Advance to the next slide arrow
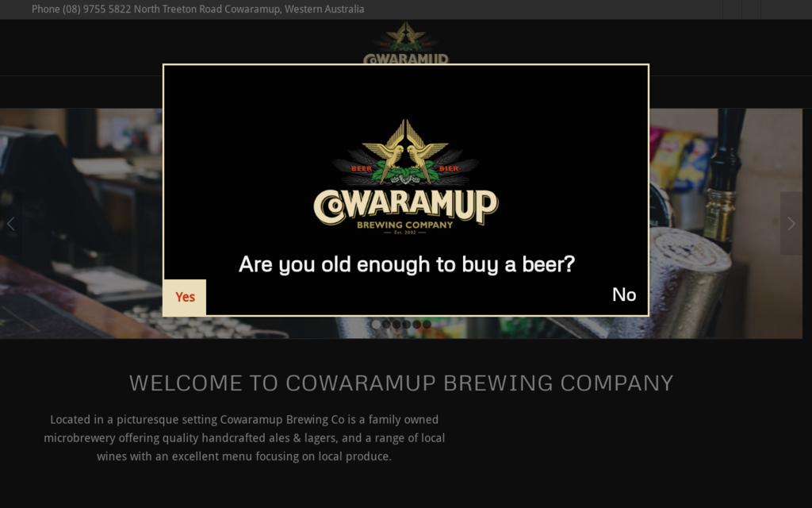Screen dimensions: 812x508 (791, 223)
